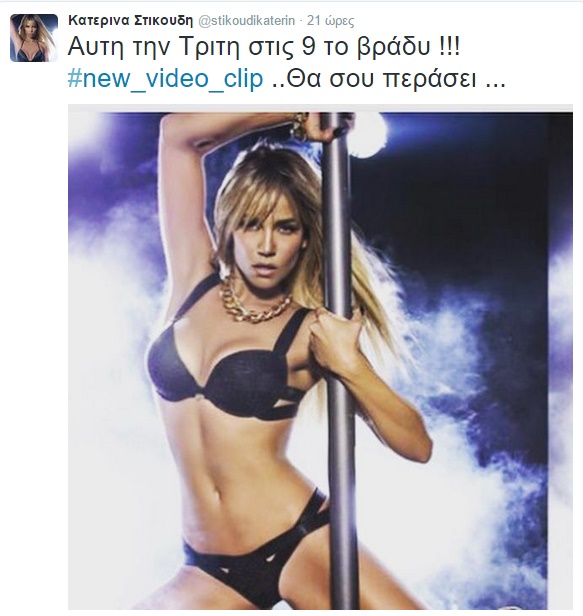
Task: Open the tweet timestamp 21 ώρες
Action: [330, 20]
